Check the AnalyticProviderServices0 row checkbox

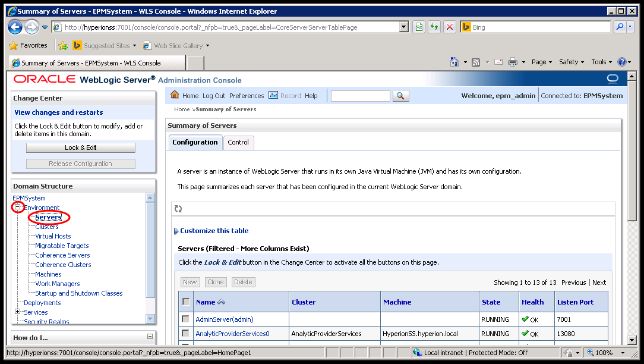point(185,333)
